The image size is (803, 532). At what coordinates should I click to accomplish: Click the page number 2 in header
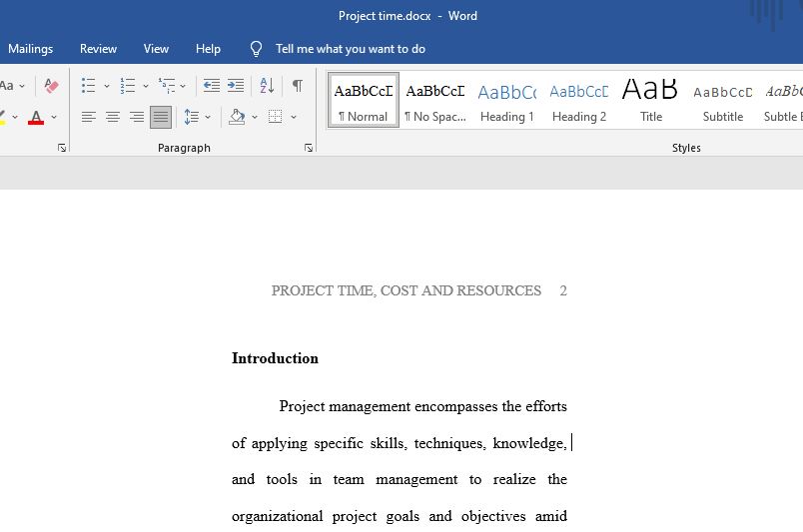pyautogui.click(x=563, y=290)
